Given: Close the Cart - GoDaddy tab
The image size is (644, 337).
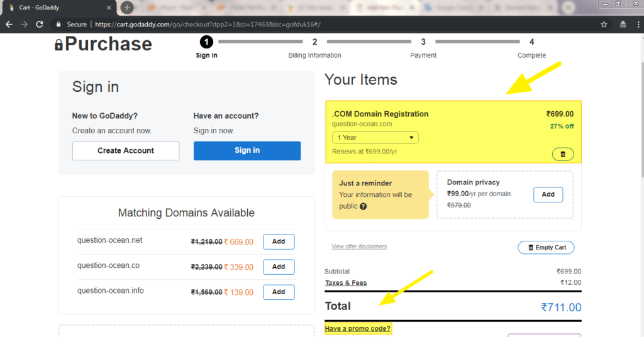Looking at the screenshot, I should (x=109, y=8).
